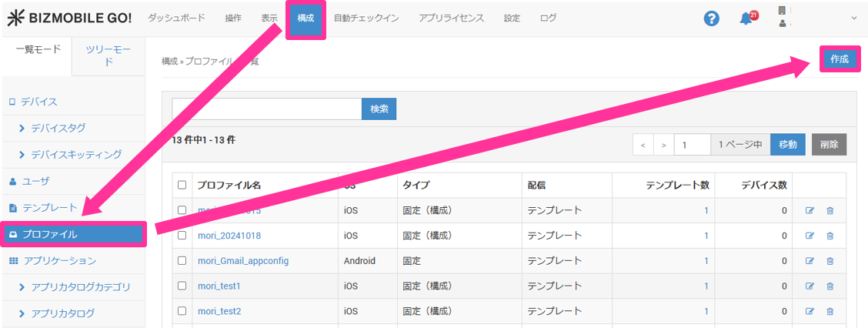Screen dimensions: 868x328
Task: Tick the mori_test1 row checkbox
Action: click(182, 286)
